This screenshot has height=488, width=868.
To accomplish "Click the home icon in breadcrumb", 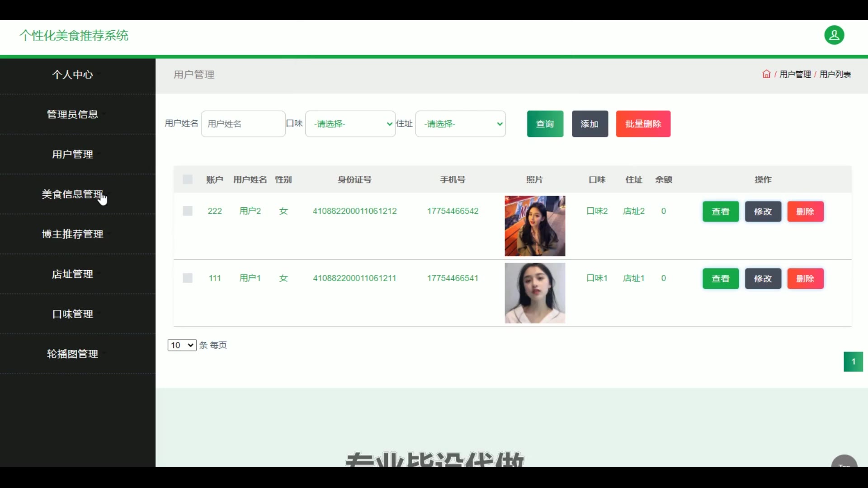I will coord(766,74).
